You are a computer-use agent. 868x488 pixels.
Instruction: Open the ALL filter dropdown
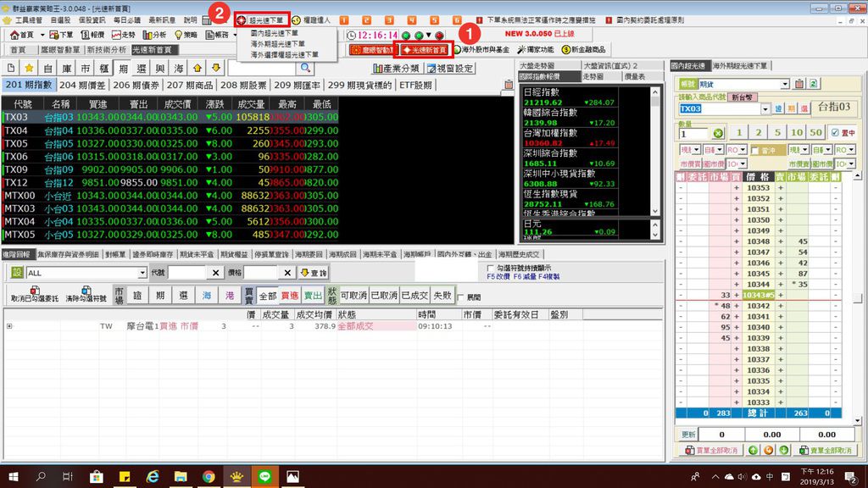click(x=142, y=273)
